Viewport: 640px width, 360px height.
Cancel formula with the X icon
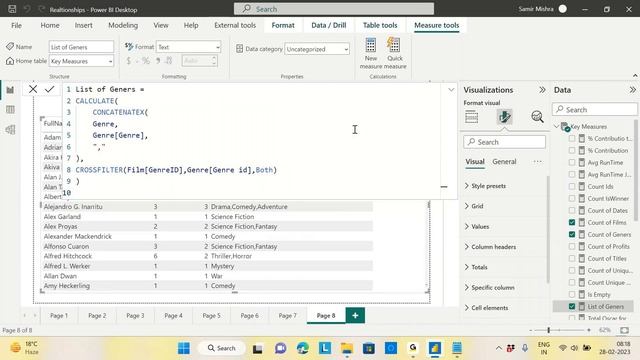coord(33,89)
